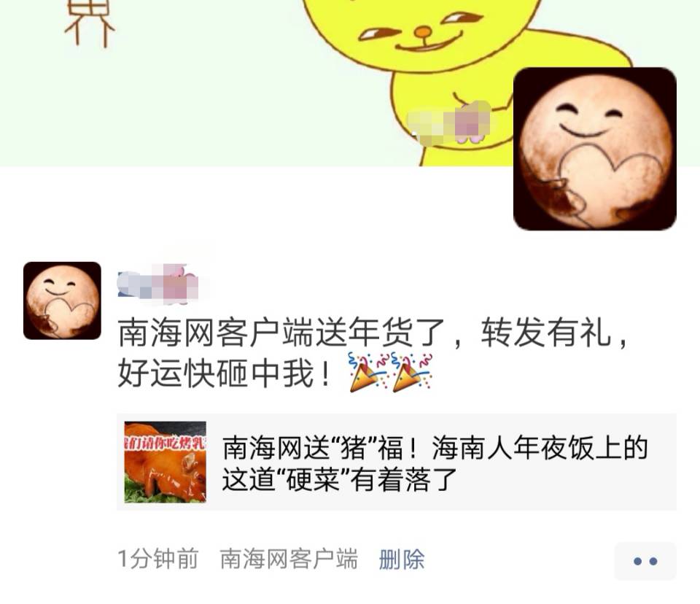Screen dimensions: 700x604
Task: Tap the pixelated mosaic area on cover
Action: coord(449,123)
